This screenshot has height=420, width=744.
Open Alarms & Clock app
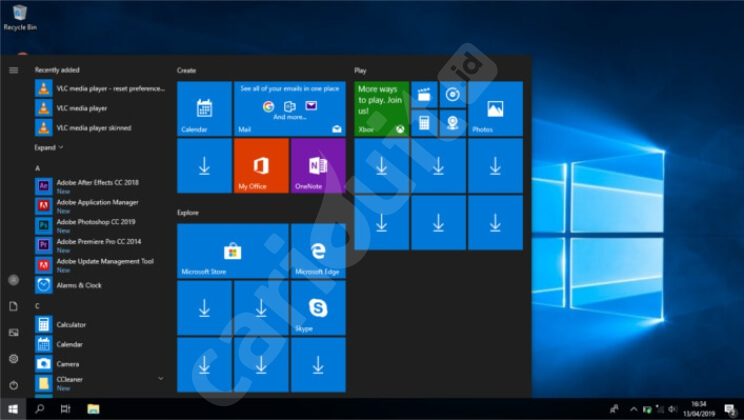coord(100,285)
